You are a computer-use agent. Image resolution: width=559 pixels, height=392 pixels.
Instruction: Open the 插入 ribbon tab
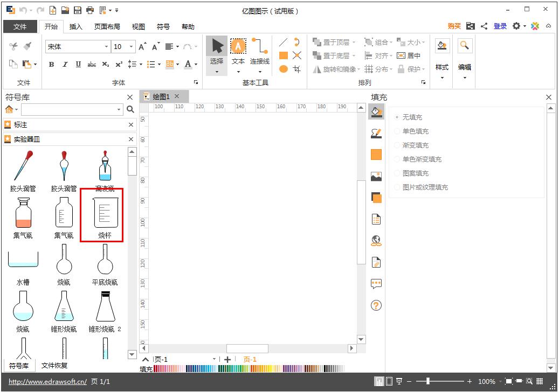tap(76, 27)
